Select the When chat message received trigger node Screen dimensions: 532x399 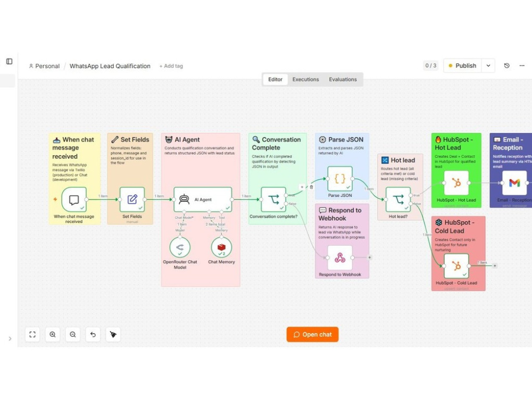pos(74,199)
